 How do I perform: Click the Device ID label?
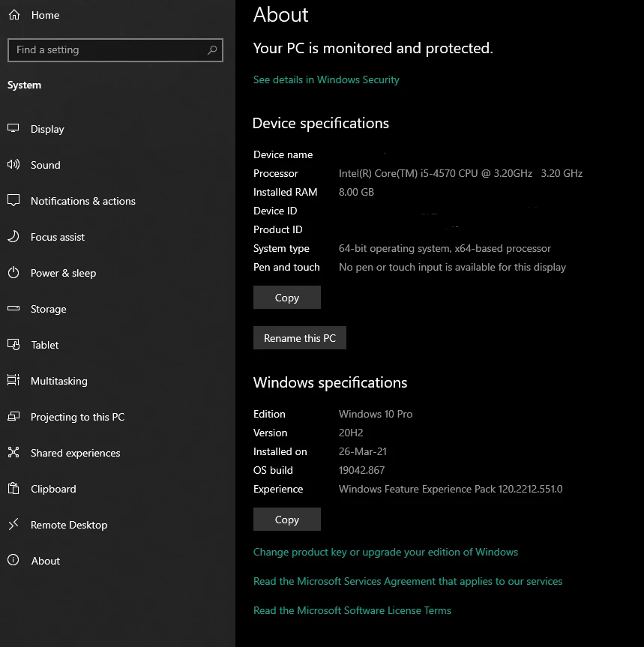point(275,211)
